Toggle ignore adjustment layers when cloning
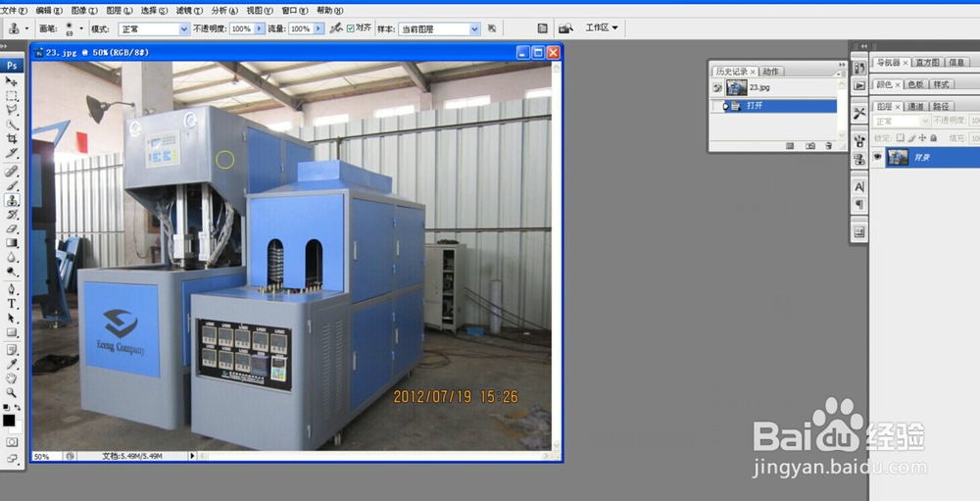Viewport: 980px width, 501px height. point(492,28)
